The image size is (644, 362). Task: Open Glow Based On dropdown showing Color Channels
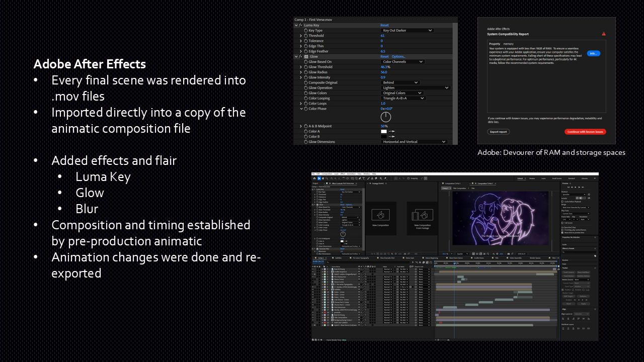403,62
